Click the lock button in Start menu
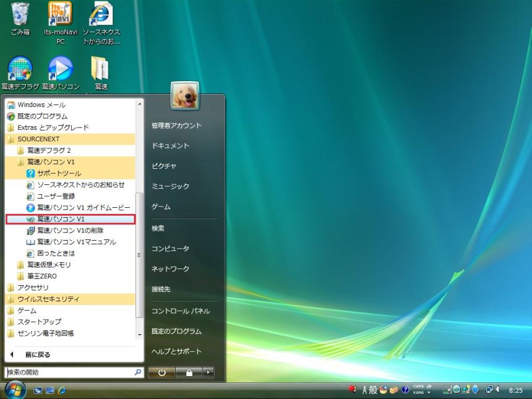 click(x=189, y=372)
